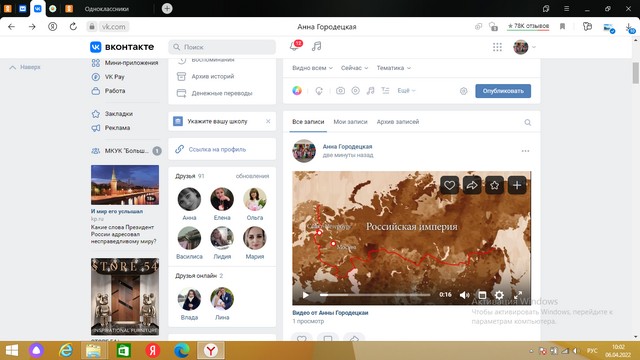Open the music note icon in header
This screenshot has height=360, width=640.
click(x=316, y=46)
